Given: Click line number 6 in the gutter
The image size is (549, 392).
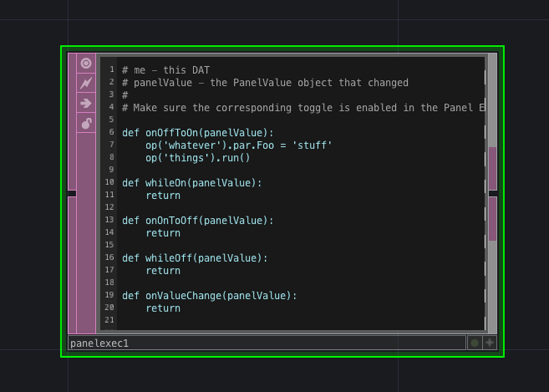Looking at the screenshot, I should (111, 132).
